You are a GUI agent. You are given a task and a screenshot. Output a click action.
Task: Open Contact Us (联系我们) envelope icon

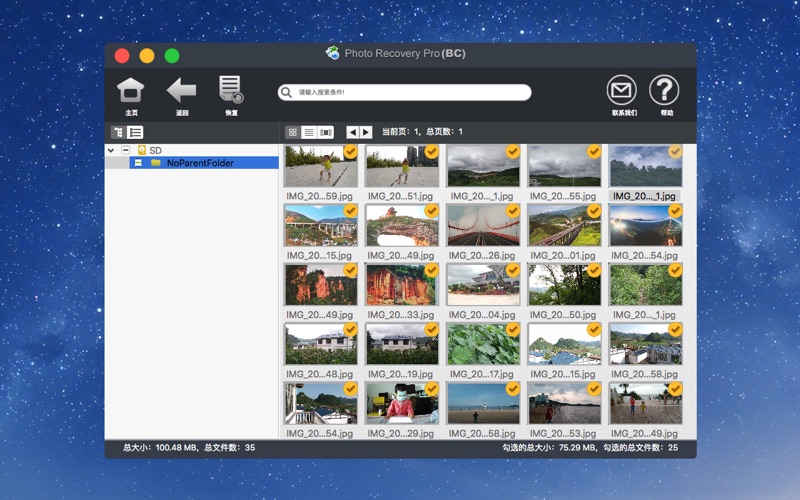pyautogui.click(x=622, y=90)
